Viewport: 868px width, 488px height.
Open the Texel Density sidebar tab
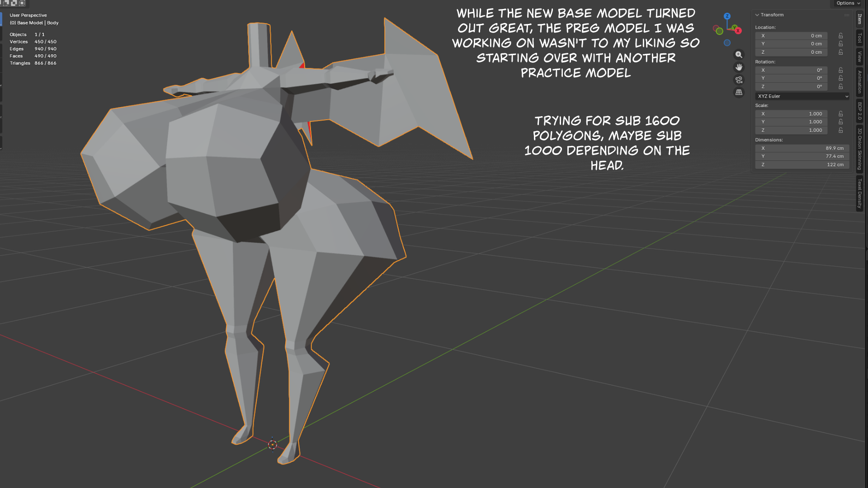pyautogui.click(x=859, y=193)
